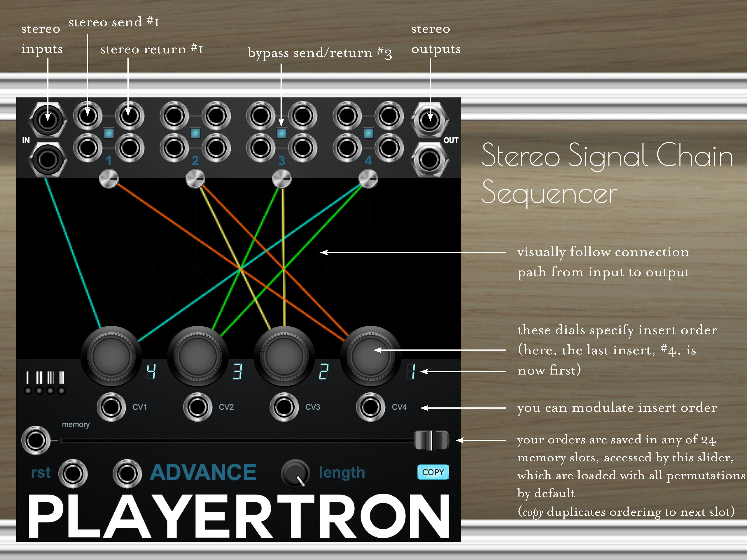This screenshot has height=560, width=747.
Task: Click the third insert order dial showing 2
Action: tap(284, 356)
